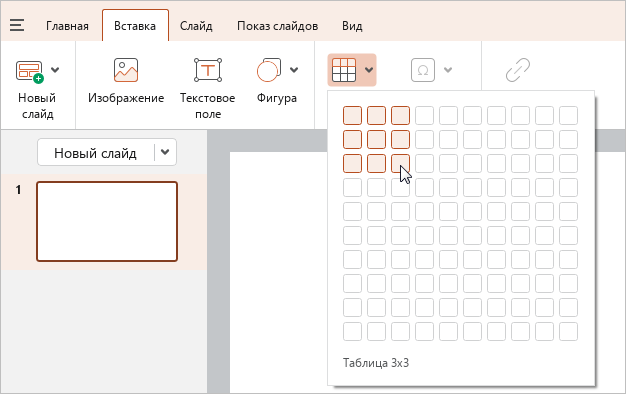
Task: Pick 10x10 bottom-right grid cell
Action: pos(568,331)
